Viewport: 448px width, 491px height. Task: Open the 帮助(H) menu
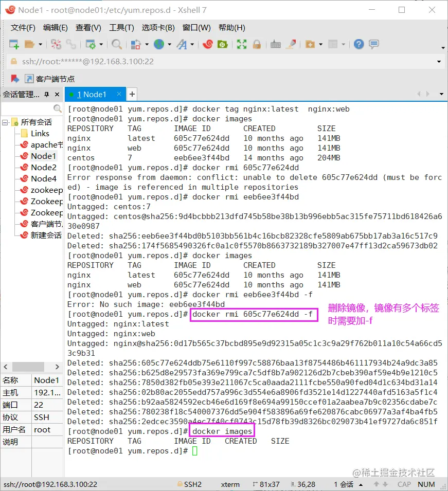pyautogui.click(x=232, y=28)
